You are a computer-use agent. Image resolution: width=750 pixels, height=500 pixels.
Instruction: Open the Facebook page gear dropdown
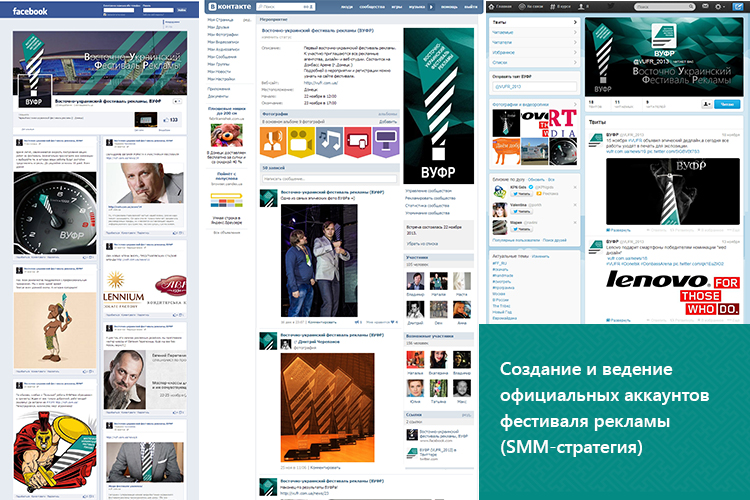(177, 101)
